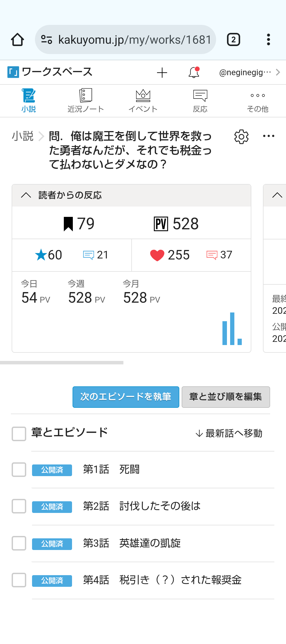Tap the address bar URL field
The image size is (286, 644).
134,40
